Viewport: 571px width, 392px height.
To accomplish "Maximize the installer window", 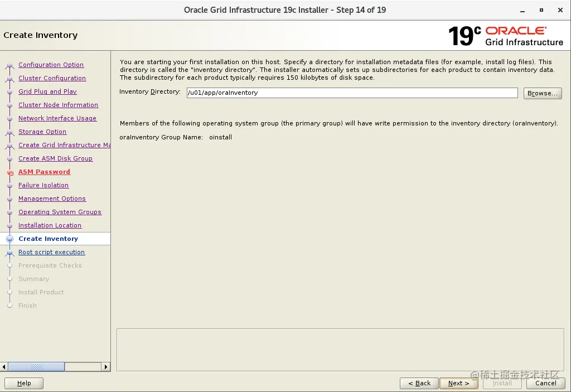I will (x=541, y=10).
